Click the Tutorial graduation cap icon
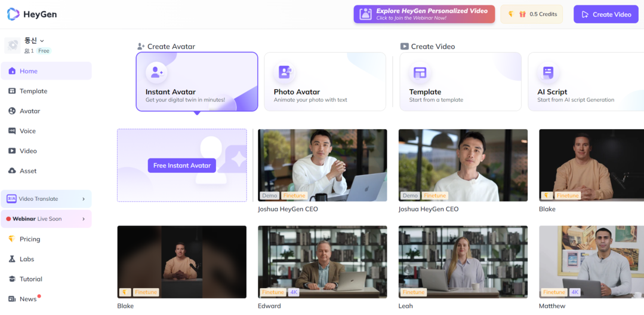 tap(12, 279)
